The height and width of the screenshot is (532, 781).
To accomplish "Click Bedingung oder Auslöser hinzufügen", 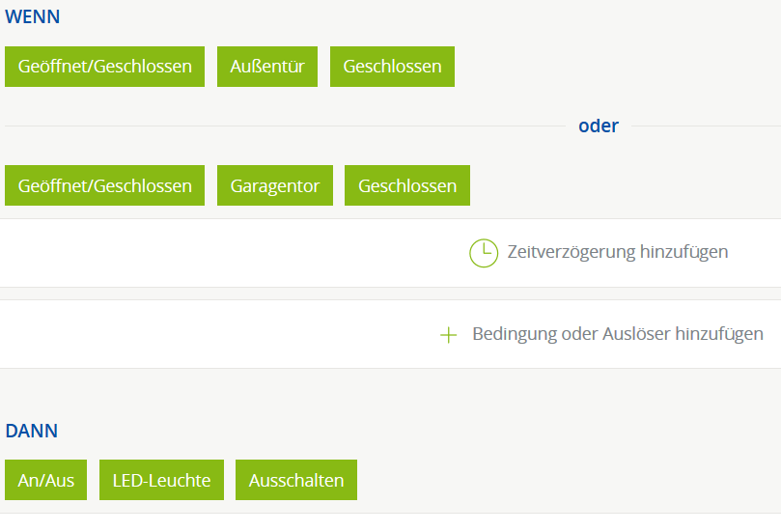I will [x=618, y=334].
